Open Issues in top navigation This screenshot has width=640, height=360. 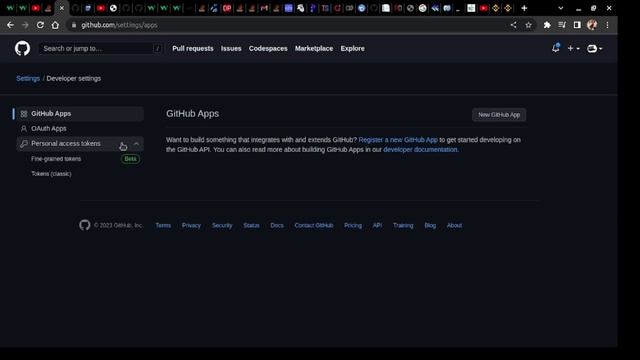(231, 49)
